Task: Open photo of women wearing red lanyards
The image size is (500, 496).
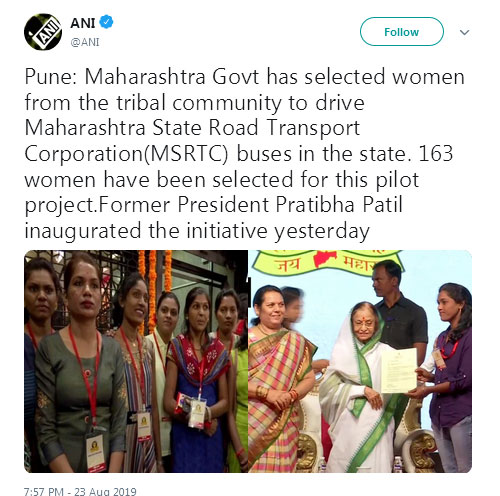Action: click(136, 361)
